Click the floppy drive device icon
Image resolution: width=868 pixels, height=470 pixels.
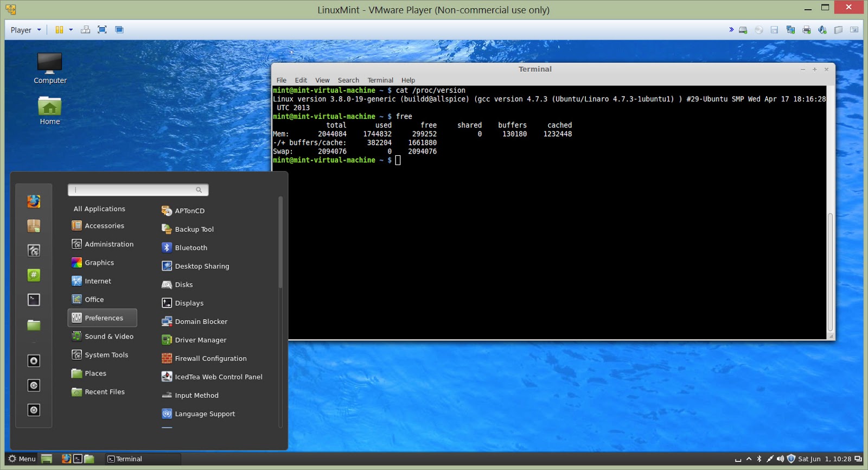pos(775,30)
